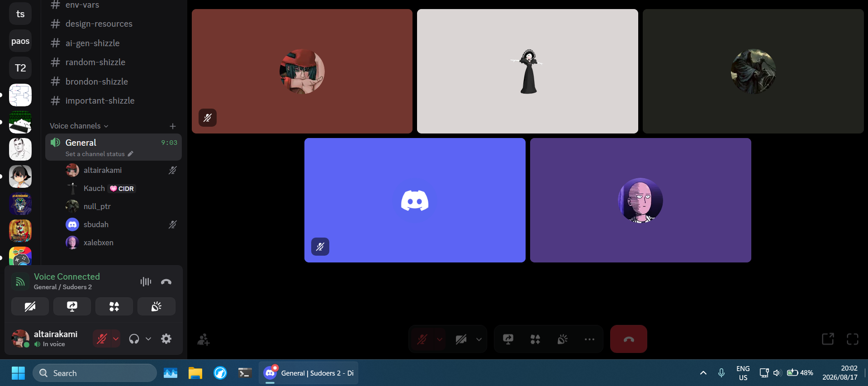This screenshot has height=386, width=868.
Task: Unmute microphone in the call control bar
Action: pos(422,339)
